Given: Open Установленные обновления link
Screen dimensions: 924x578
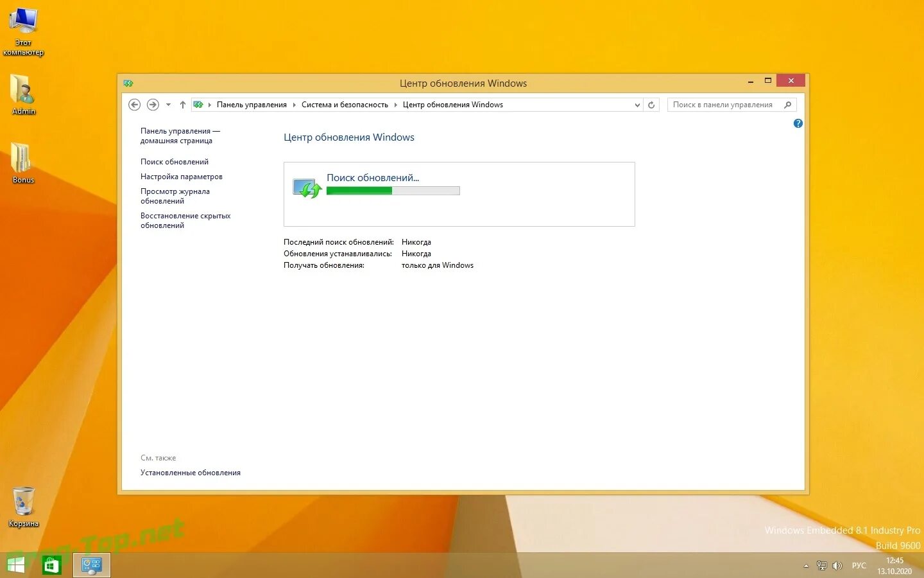Looking at the screenshot, I should pyautogui.click(x=191, y=473).
